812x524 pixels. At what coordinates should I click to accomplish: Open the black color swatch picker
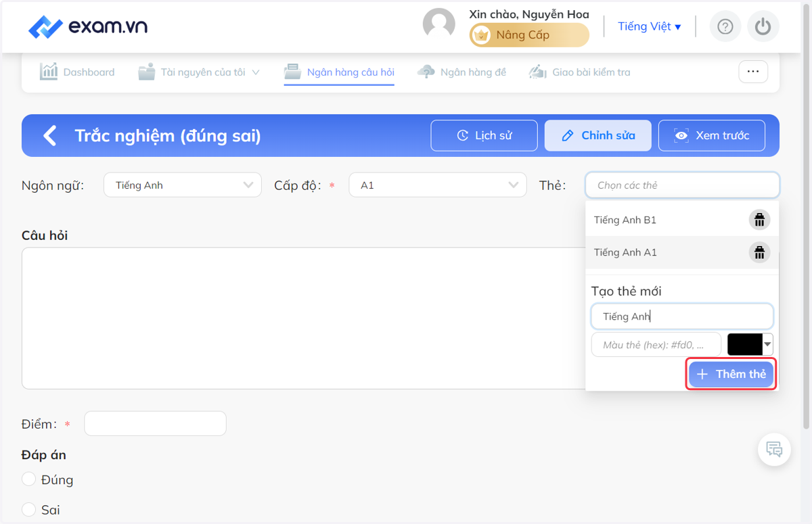coord(750,344)
